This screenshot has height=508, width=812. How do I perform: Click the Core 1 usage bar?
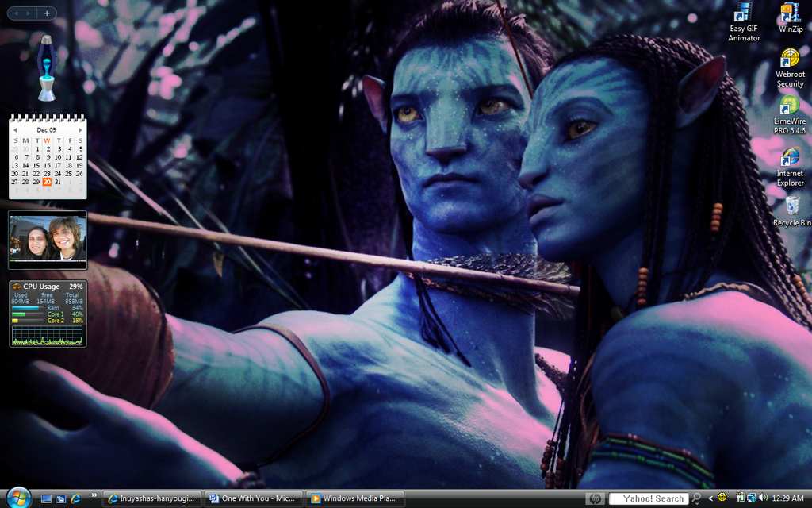pos(27,314)
